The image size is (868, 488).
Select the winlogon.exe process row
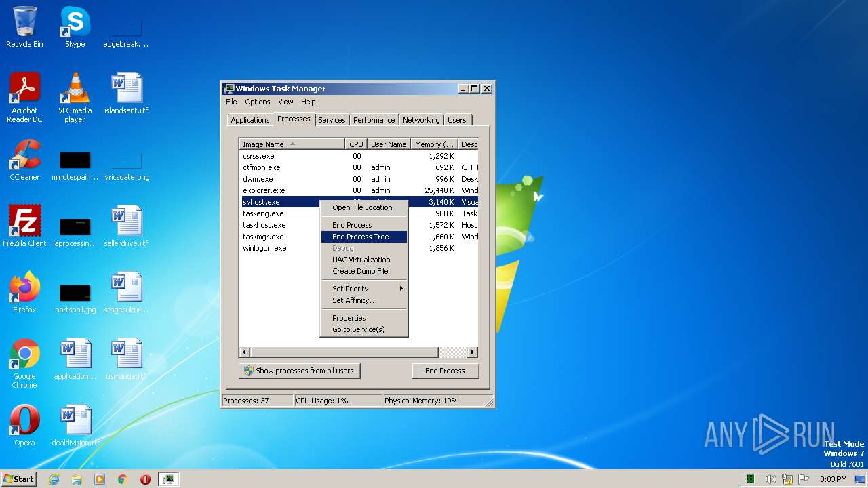pos(279,248)
